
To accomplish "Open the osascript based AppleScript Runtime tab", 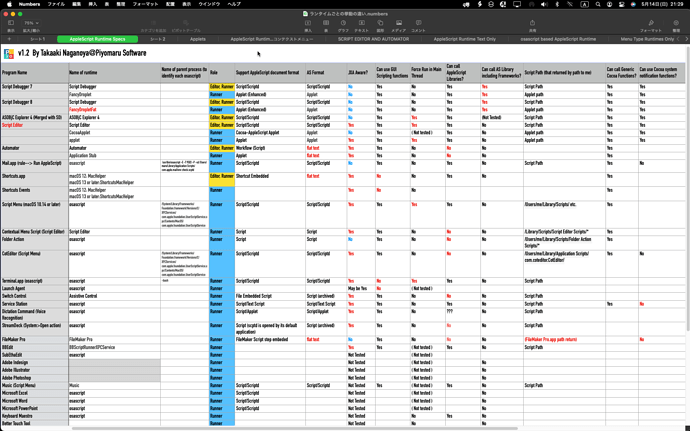I will (558, 39).
